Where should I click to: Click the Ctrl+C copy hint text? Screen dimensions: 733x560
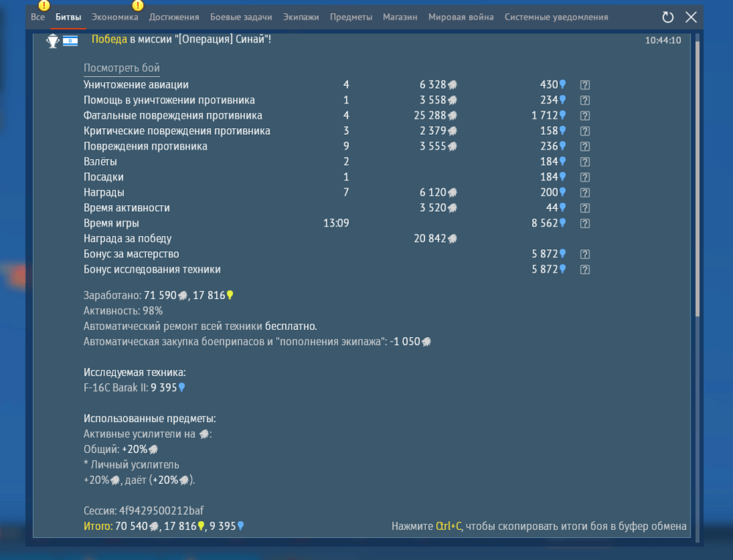click(539, 526)
